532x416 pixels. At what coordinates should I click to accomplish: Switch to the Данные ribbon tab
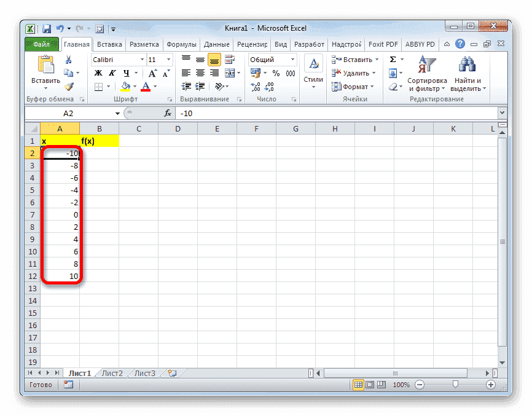click(x=216, y=44)
